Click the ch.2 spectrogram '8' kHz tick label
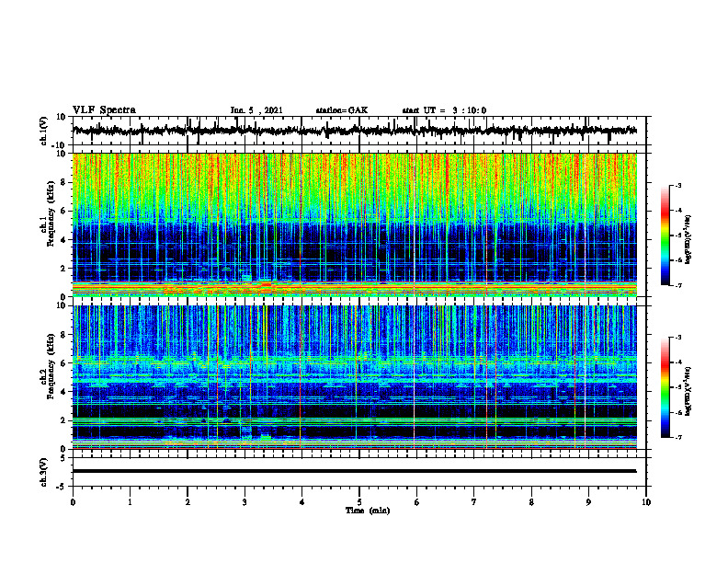The width and height of the screenshot is (728, 563). (x=63, y=335)
